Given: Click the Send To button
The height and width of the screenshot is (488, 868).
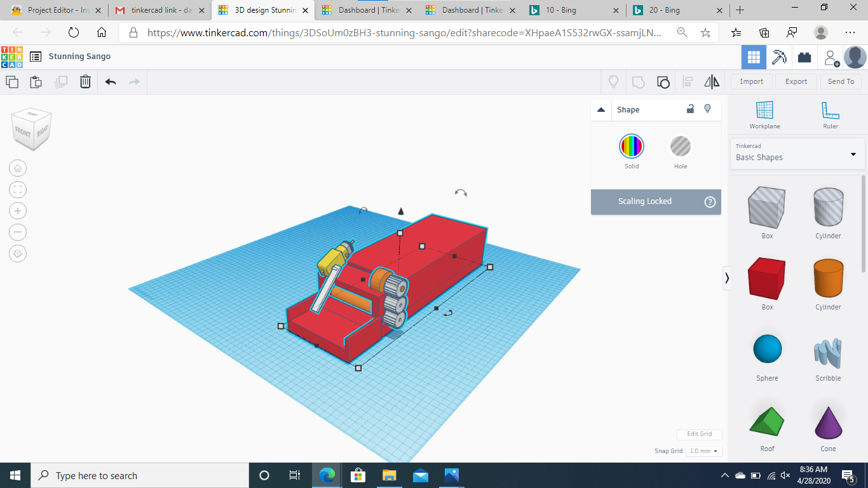Looking at the screenshot, I should 841,81.
